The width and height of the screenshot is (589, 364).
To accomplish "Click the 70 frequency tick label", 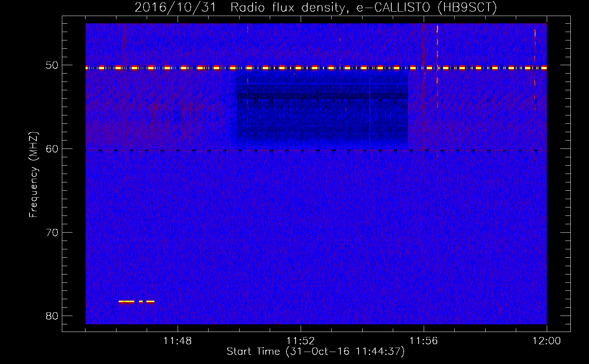I will [x=52, y=233].
